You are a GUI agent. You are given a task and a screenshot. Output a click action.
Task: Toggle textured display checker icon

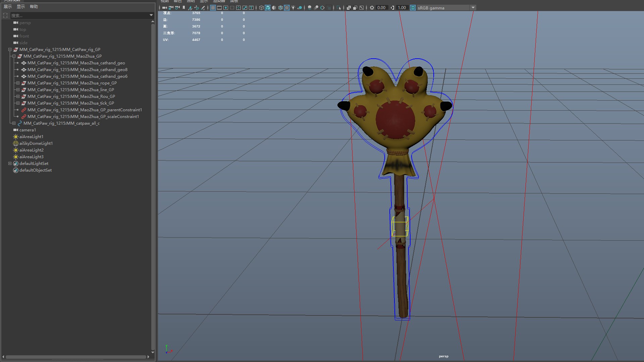287,8
